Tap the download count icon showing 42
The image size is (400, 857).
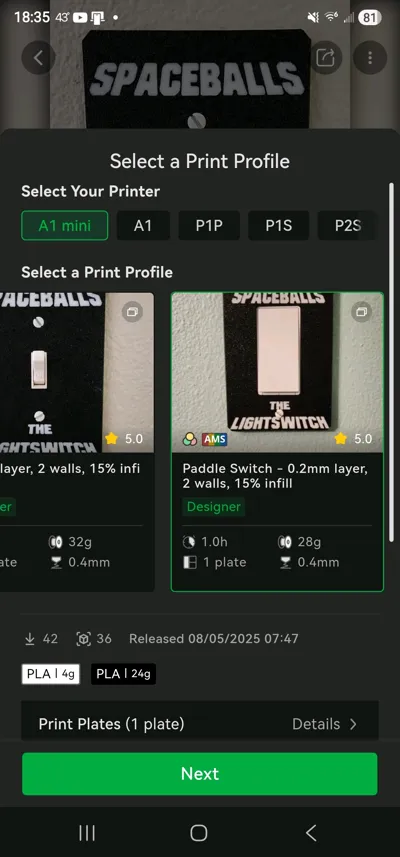[x=30, y=638]
